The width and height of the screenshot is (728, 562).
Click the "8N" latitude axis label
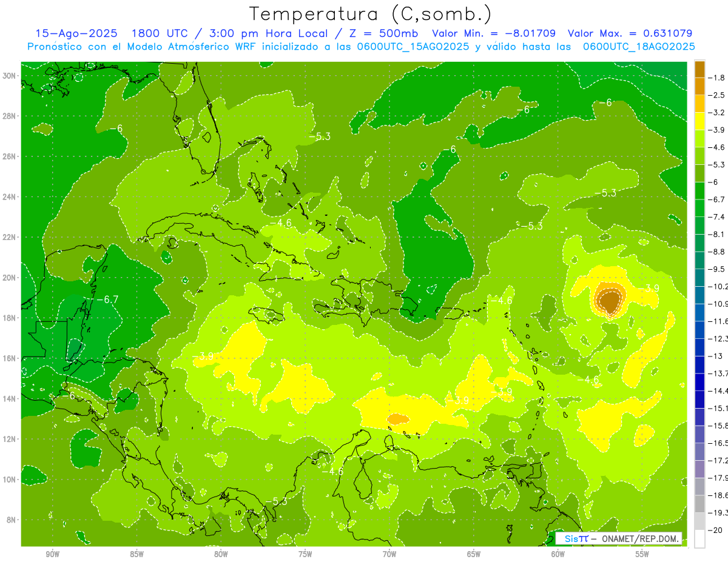click(x=12, y=520)
